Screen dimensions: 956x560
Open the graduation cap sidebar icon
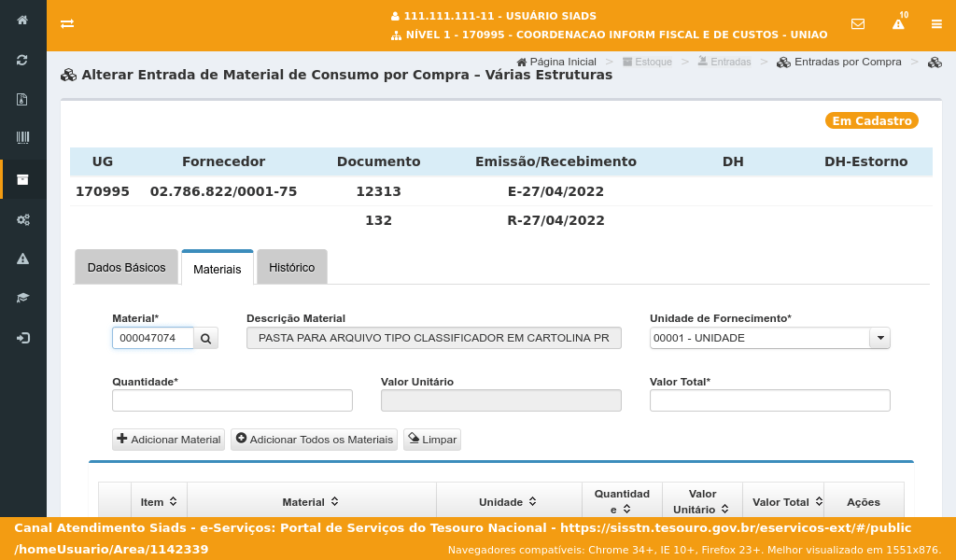click(x=22, y=298)
